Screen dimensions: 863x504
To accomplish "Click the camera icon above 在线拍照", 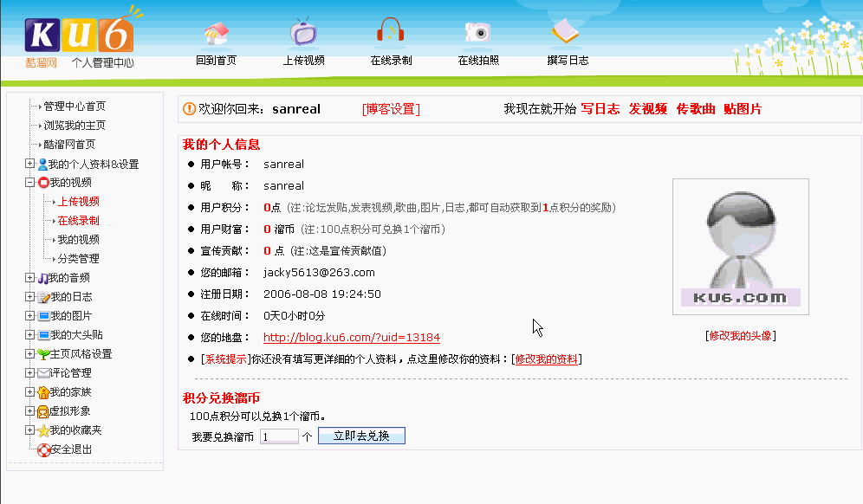I will point(477,32).
